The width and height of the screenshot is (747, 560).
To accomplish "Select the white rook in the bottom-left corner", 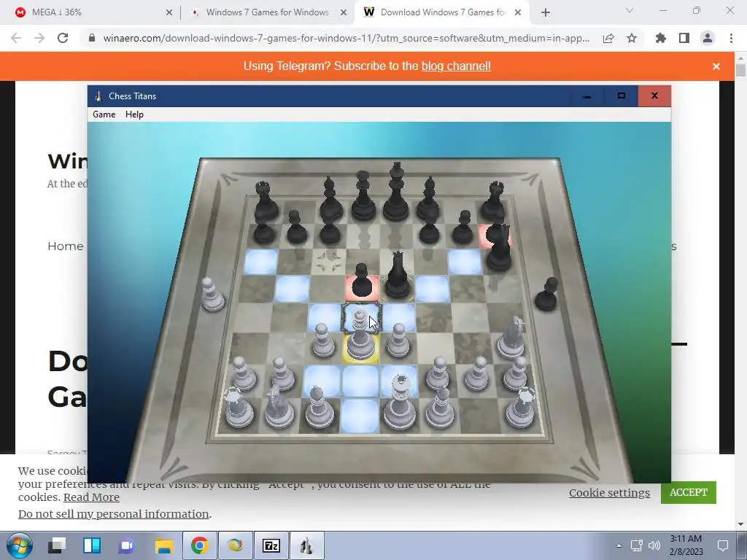I will click(x=239, y=408).
